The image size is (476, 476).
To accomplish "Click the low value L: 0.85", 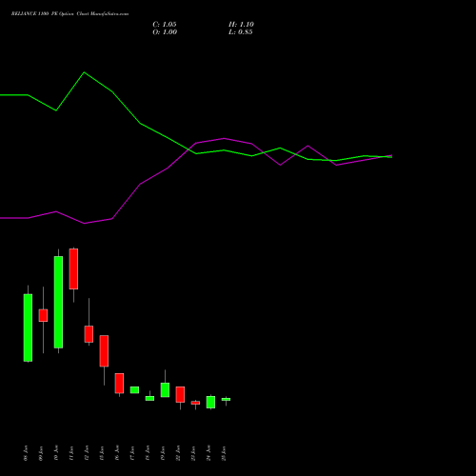I will (241, 32).
